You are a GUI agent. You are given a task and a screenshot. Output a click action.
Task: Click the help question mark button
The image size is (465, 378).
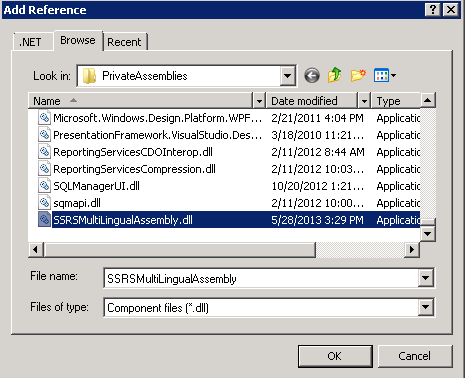pyautogui.click(x=433, y=10)
